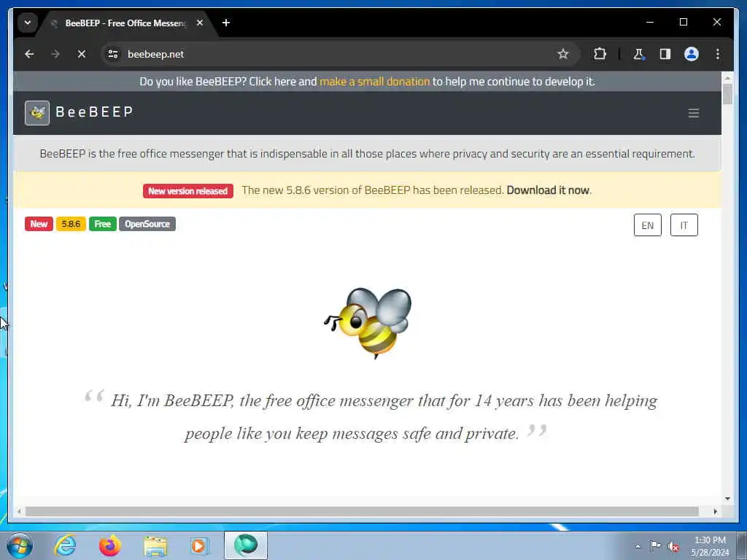Open the Chrome profile avatar
This screenshot has width=747, height=560.
(692, 54)
